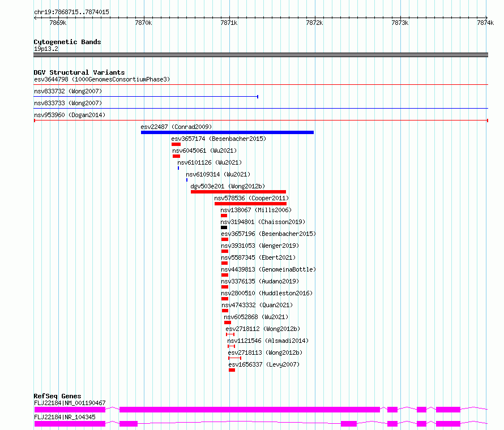Select the esv22487 (Conrad2009) blue bar
The image size is (504, 430).
(227, 132)
